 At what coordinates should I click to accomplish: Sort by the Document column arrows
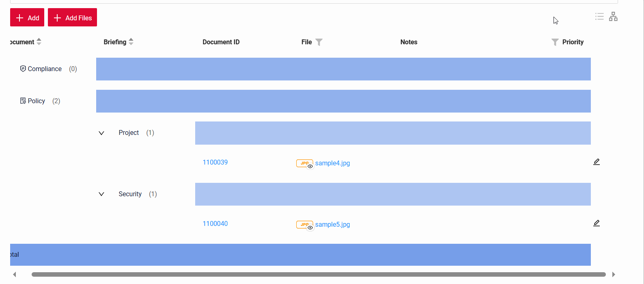pyautogui.click(x=39, y=42)
